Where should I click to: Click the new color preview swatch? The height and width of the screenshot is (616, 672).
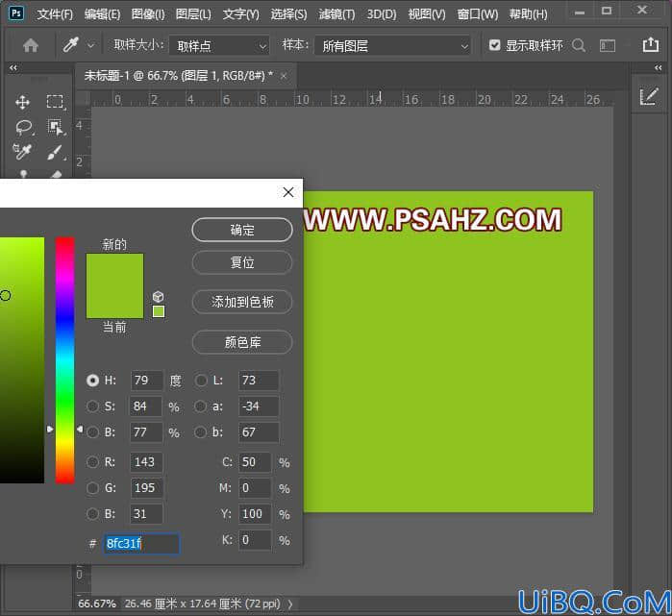click(x=114, y=270)
